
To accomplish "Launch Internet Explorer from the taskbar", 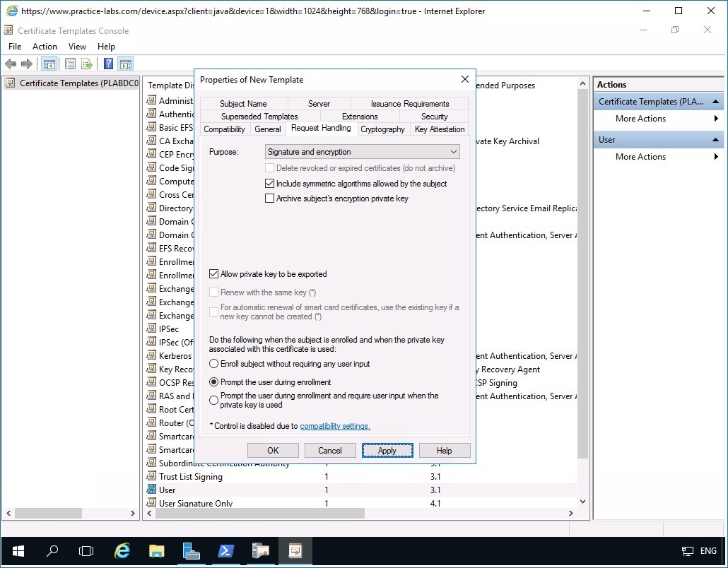I will click(x=122, y=550).
